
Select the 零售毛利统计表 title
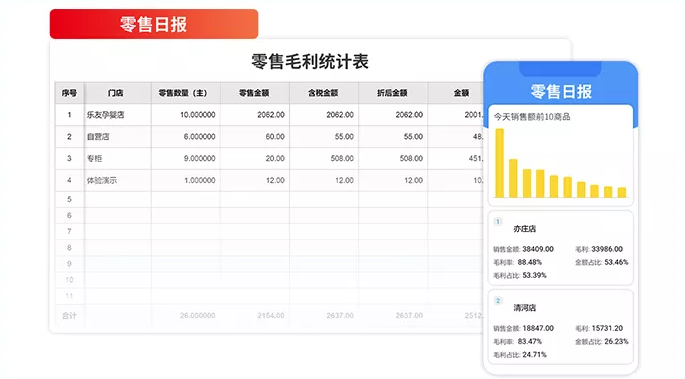coord(310,62)
